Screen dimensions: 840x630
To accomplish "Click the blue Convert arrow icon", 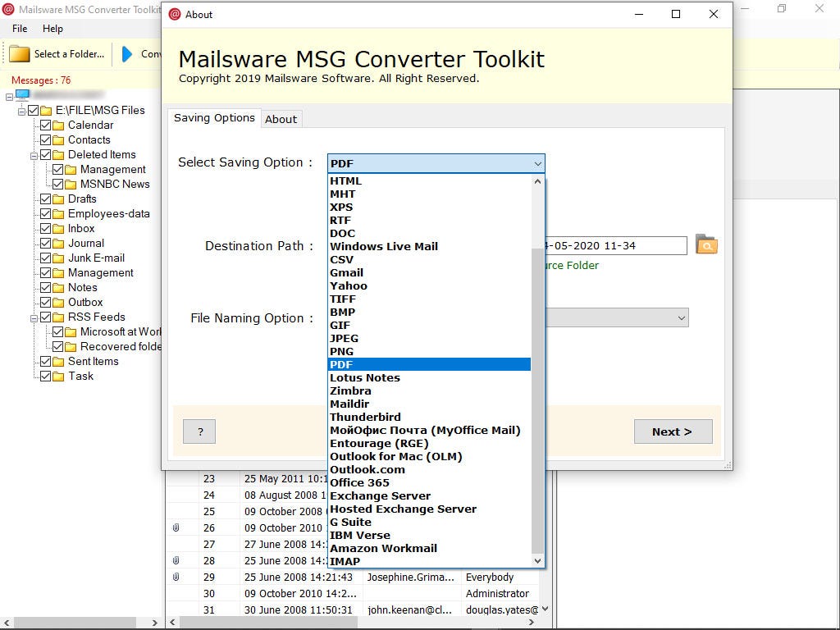I will pos(127,54).
